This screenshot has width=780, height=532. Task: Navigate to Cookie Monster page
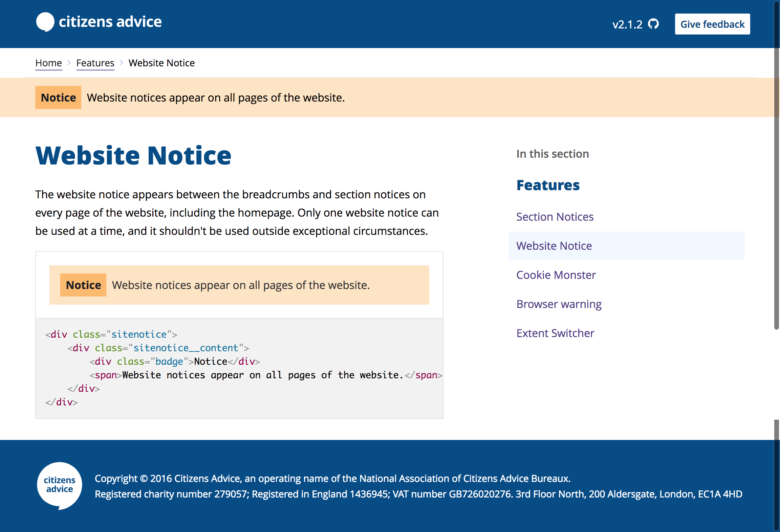point(556,275)
